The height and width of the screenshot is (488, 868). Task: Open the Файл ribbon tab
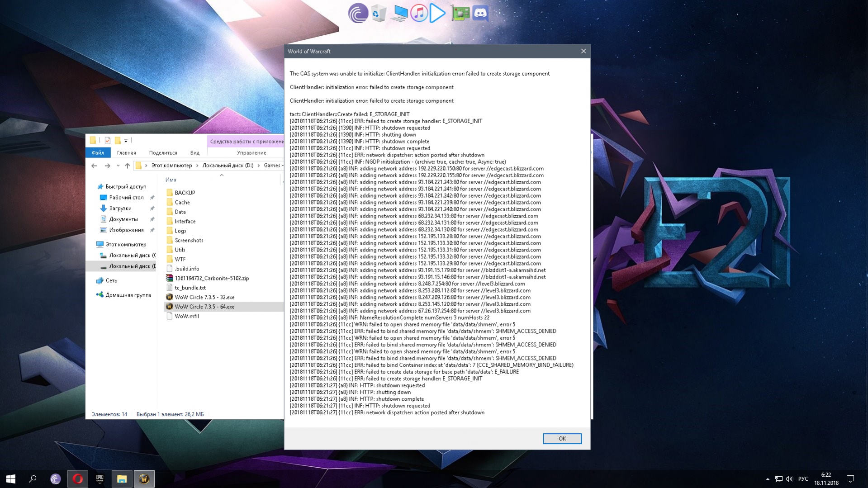(x=98, y=153)
